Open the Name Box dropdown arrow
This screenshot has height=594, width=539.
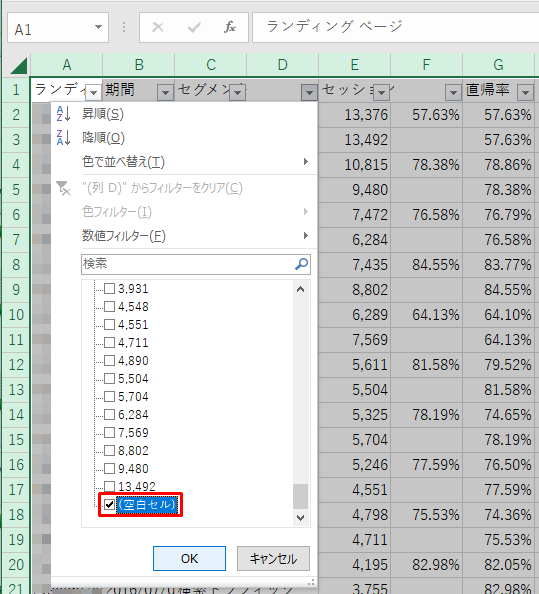[98, 27]
